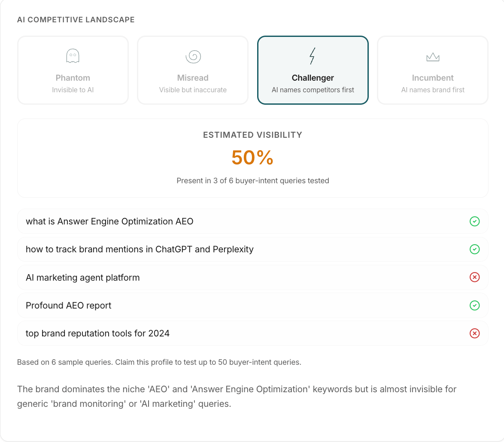The width and height of the screenshot is (504, 442).
Task: Click the Phantom ghost icon
Action: point(73,56)
